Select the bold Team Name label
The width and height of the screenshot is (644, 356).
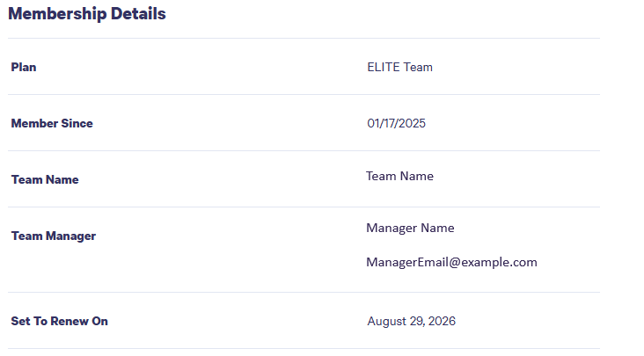[x=45, y=179]
